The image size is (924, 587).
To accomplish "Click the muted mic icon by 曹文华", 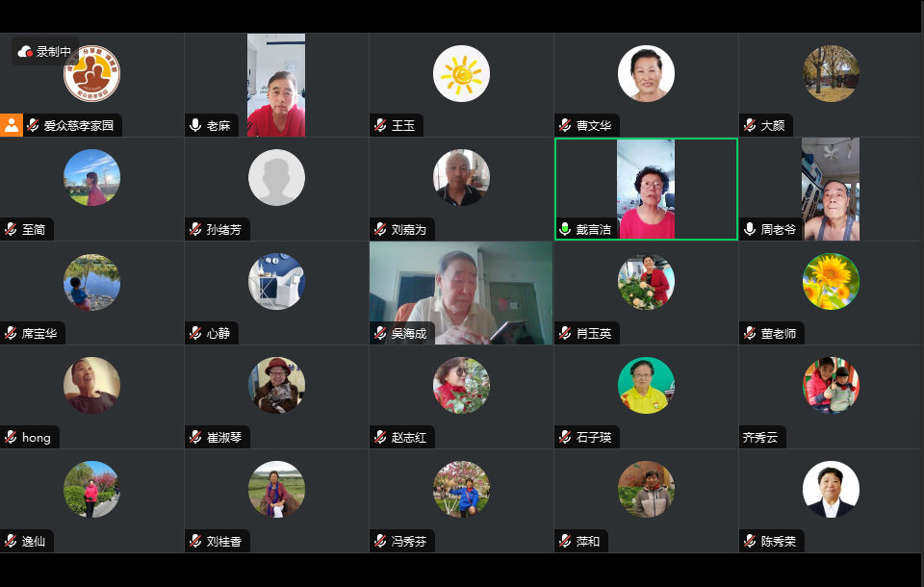I will 565,125.
